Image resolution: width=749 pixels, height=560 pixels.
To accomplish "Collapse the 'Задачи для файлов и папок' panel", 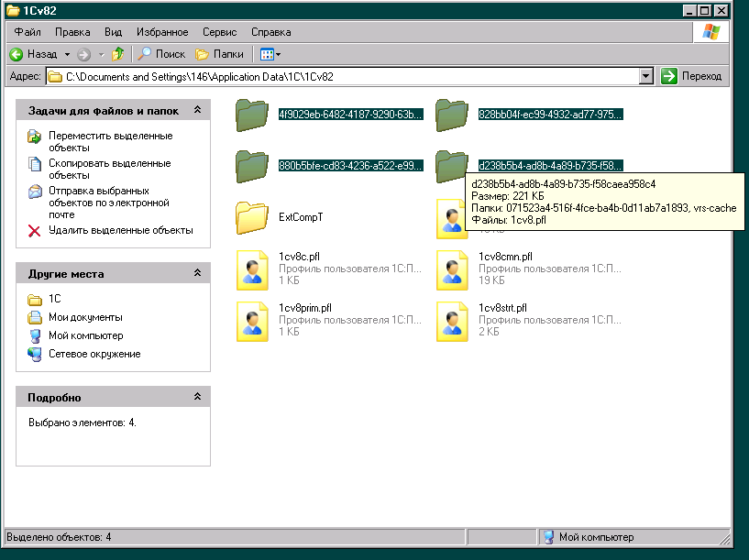I will click(197, 110).
